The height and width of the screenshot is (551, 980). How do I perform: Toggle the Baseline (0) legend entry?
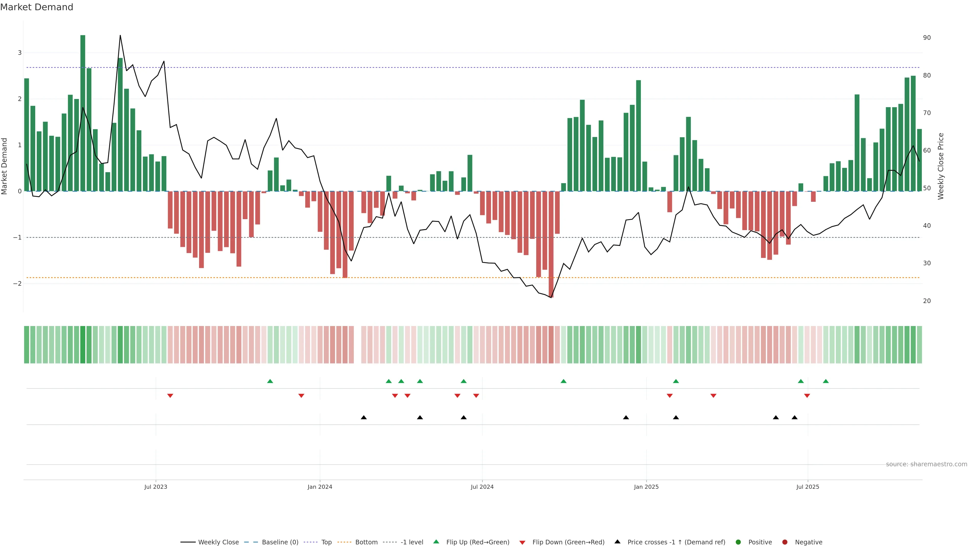[280, 542]
